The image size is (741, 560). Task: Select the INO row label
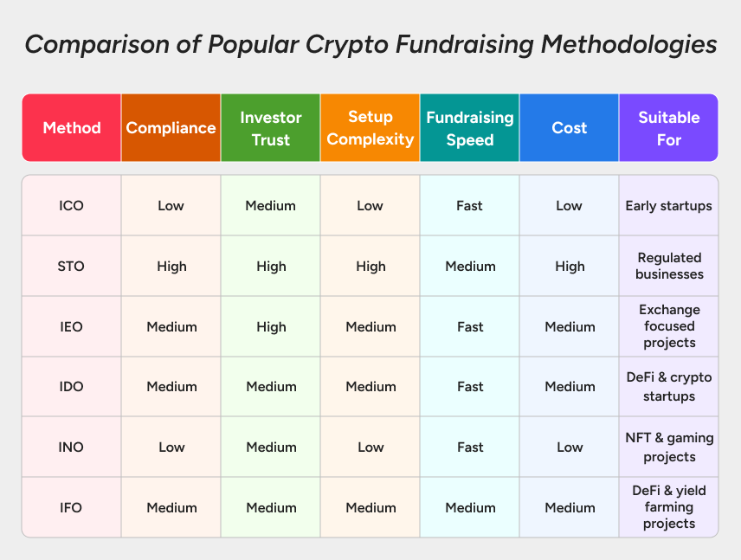72,447
